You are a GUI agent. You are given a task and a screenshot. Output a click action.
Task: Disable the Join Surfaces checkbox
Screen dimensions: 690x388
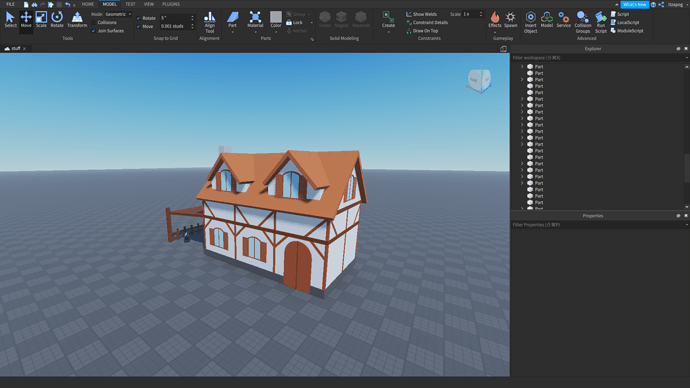pos(93,31)
